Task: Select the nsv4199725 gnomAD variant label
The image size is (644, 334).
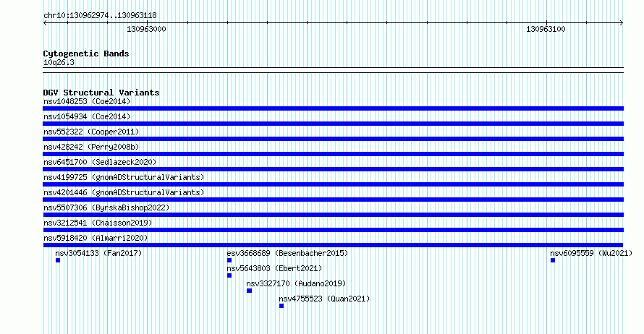Action: pos(124,177)
